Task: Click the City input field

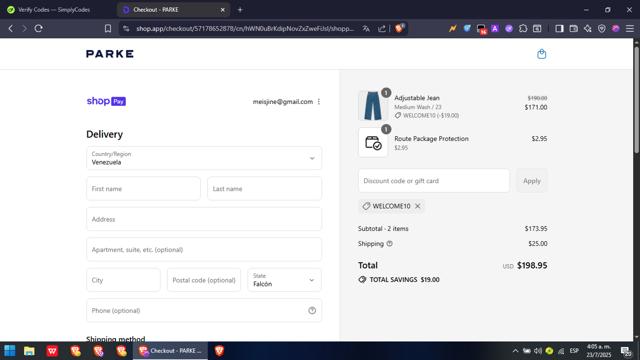Action: [x=123, y=280]
